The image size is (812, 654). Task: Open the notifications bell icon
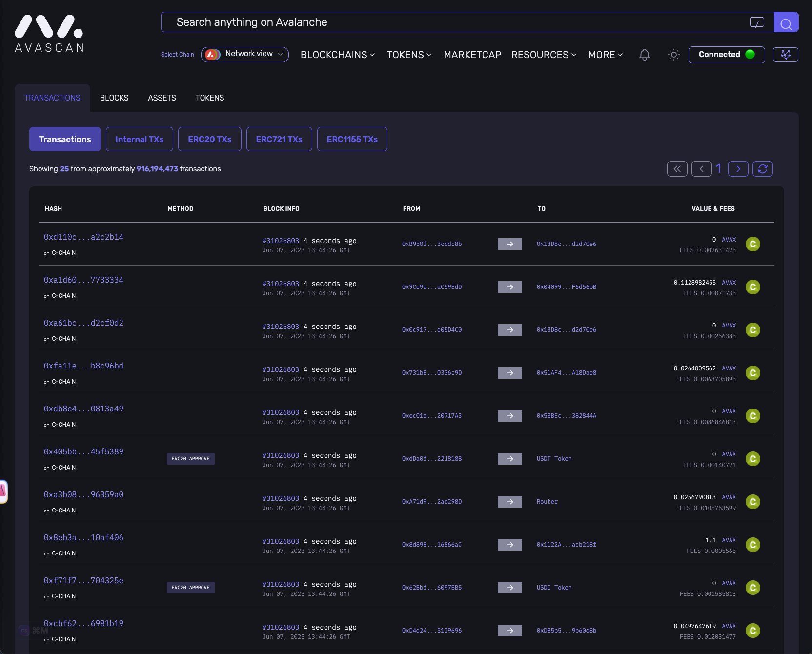tap(645, 55)
